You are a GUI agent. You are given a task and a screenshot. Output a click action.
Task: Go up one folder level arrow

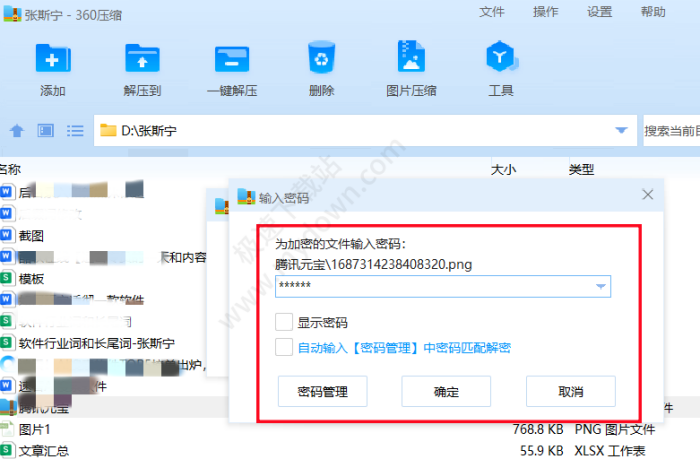point(17,131)
